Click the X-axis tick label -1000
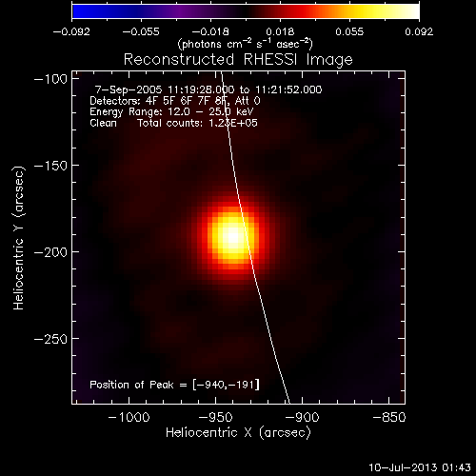Image resolution: width=476 pixels, height=476 pixels. 129,417
